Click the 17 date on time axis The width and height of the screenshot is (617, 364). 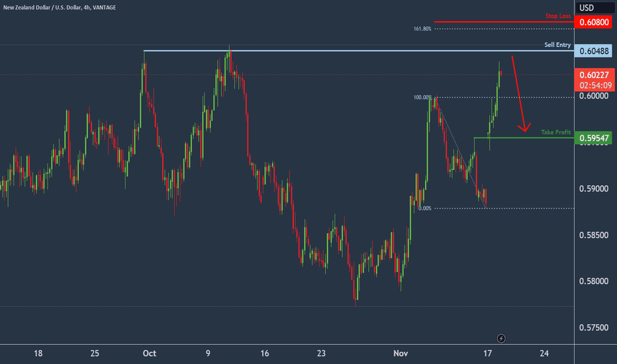pyautogui.click(x=487, y=353)
